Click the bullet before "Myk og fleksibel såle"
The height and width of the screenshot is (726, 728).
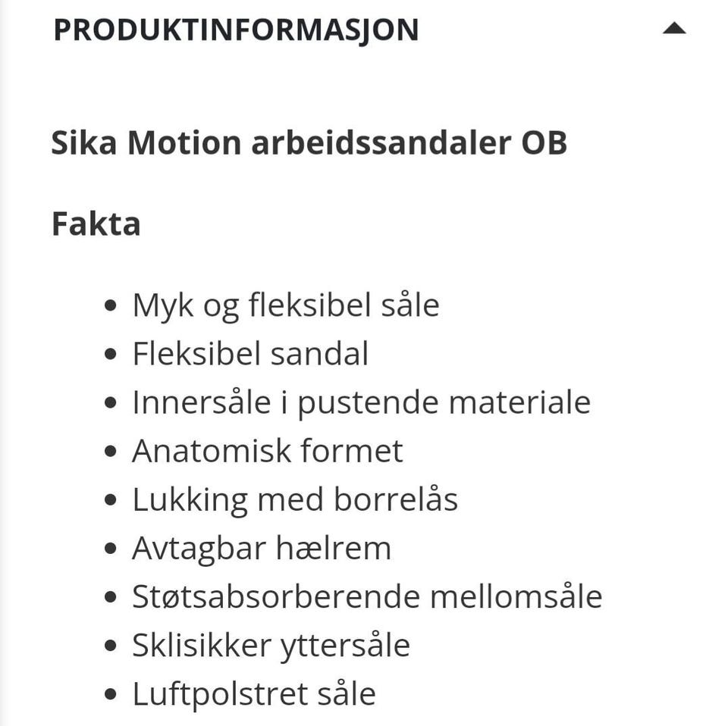pyautogui.click(x=111, y=307)
